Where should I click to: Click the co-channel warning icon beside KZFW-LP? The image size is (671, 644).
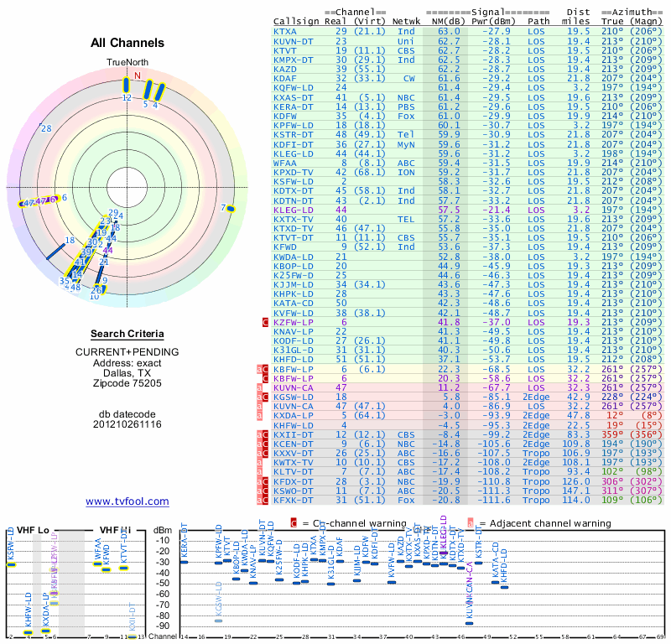tap(266, 321)
